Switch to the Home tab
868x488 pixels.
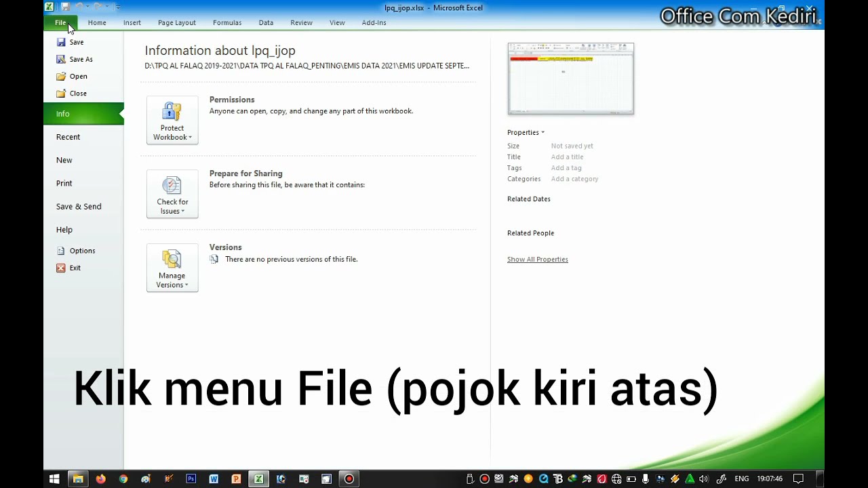[97, 22]
